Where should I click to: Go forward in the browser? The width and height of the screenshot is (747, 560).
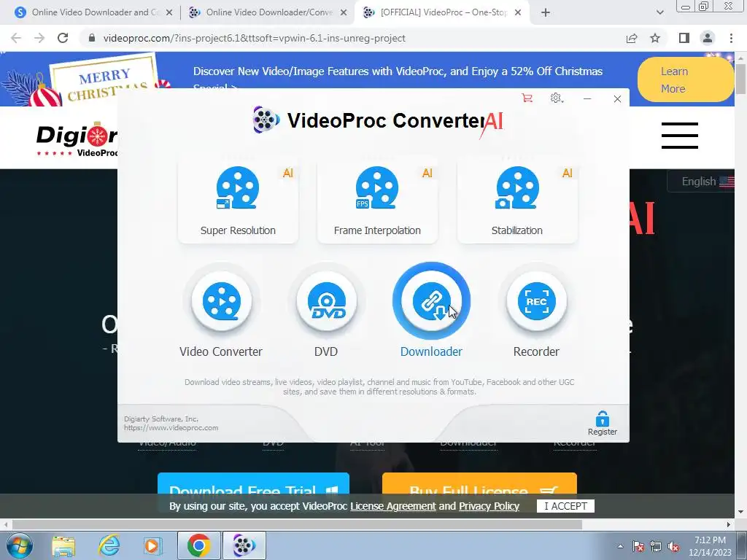39,38
